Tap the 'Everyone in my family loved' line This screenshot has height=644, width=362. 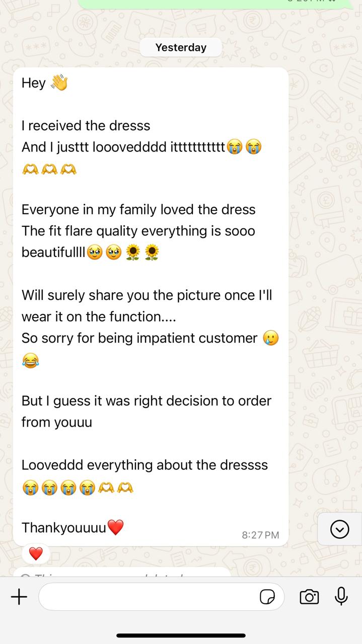[138, 209]
